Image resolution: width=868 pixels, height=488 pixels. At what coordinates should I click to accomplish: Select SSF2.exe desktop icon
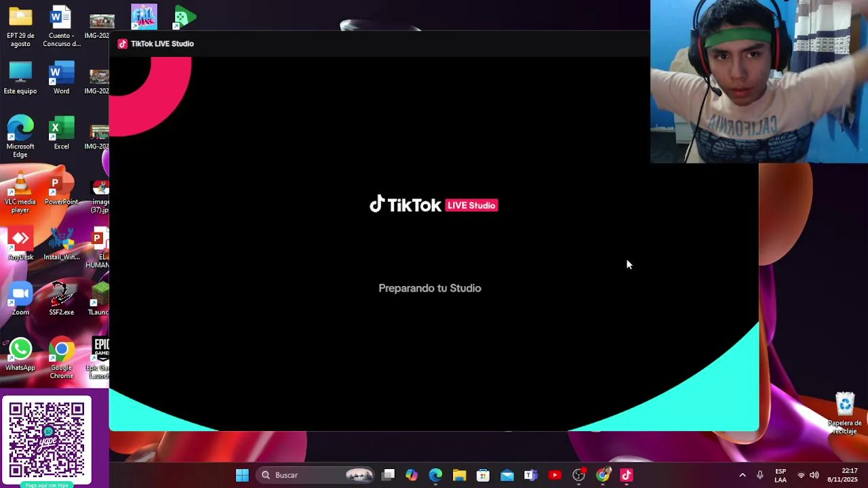(x=62, y=300)
